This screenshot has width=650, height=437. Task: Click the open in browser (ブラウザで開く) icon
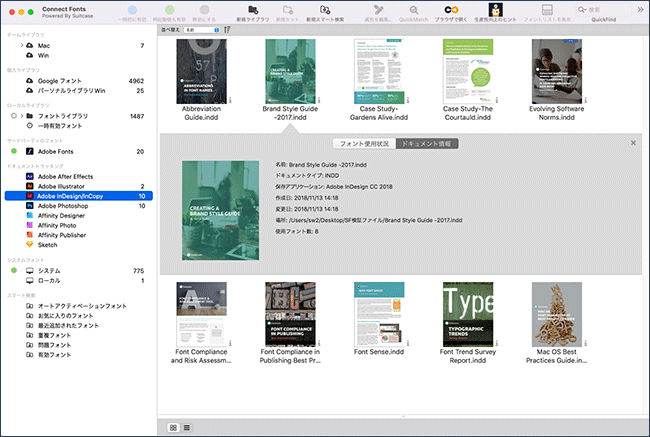[451, 10]
